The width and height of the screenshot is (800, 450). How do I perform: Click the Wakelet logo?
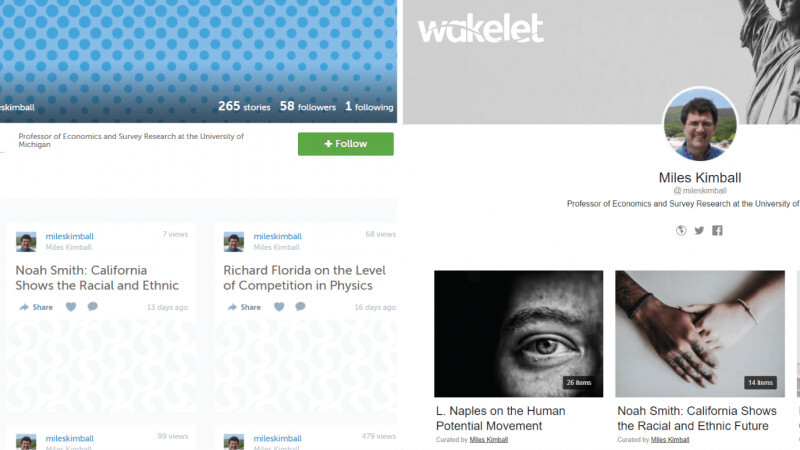pos(481,29)
